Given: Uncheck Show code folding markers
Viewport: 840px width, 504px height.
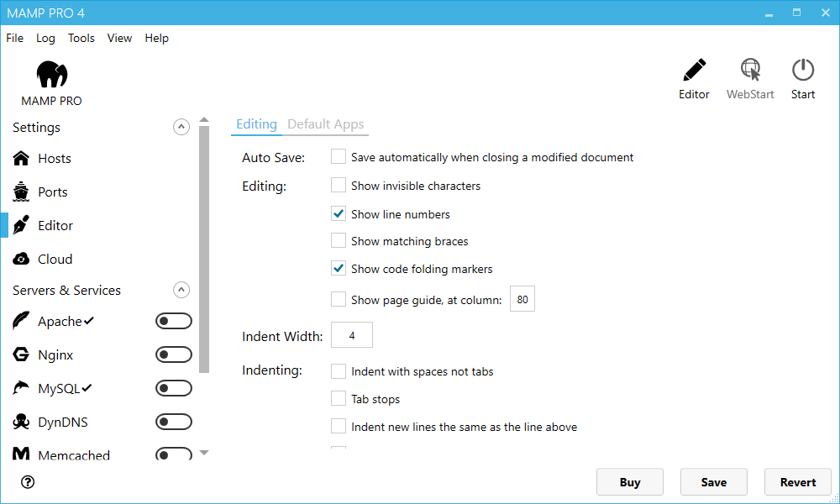Looking at the screenshot, I should pyautogui.click(x=339, y=268).
